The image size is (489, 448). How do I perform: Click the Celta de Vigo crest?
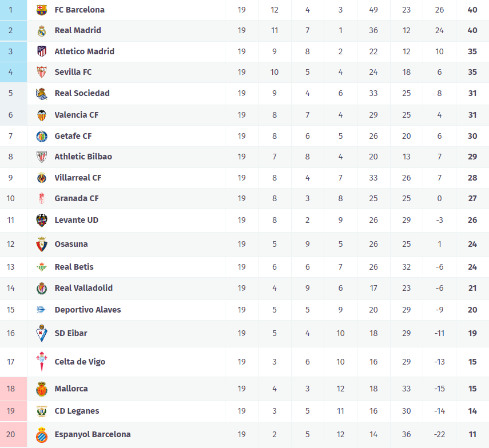click(42, 362)
